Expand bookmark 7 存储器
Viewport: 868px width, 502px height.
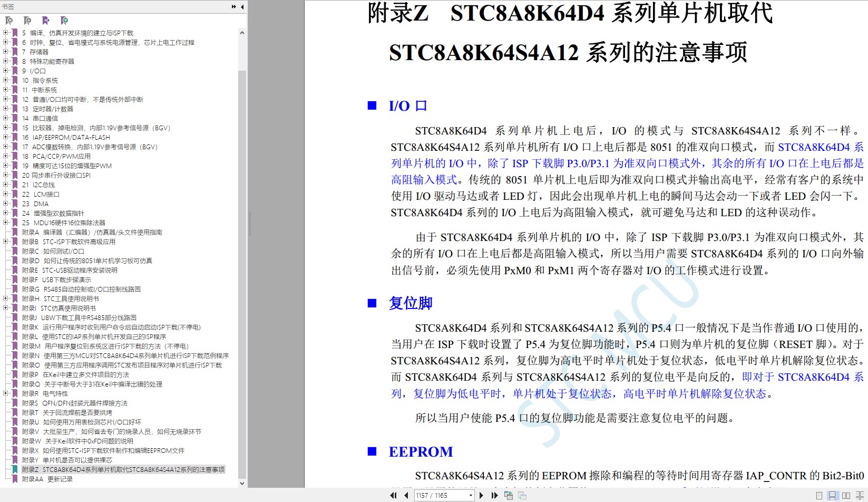6,52
